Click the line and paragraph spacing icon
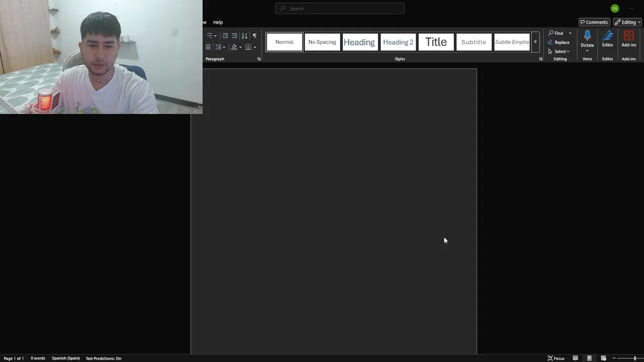The width and height of the screenshot is (644, 362). pos(218,47)
